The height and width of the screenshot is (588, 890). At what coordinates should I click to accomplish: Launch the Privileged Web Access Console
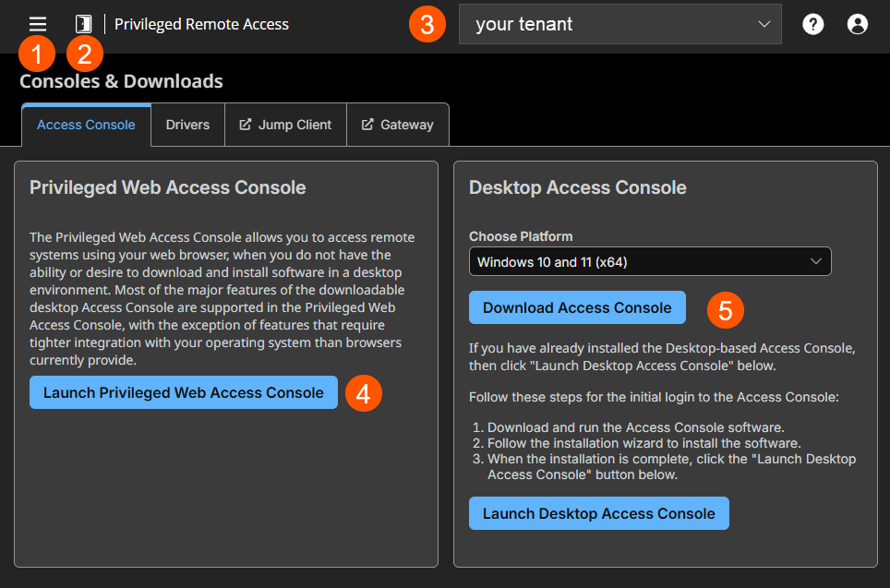(x=183, y=392)
